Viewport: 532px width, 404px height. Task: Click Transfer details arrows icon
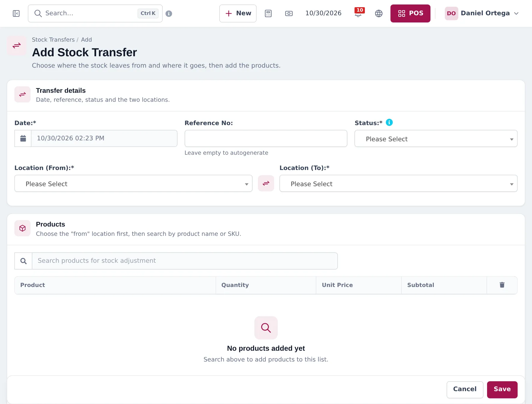22,95
